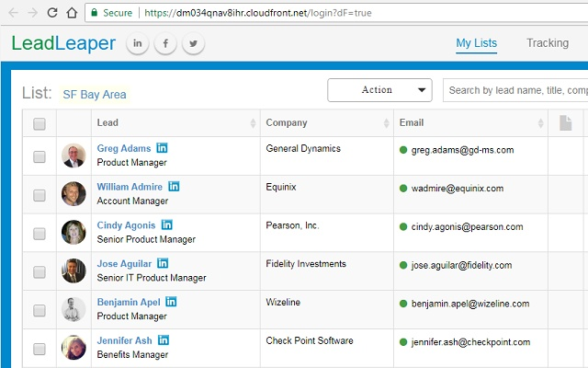This screenshot has height=368, width=588.
Task: Check the Jose Aguilar row checkbox
Action: pos(40,272)
